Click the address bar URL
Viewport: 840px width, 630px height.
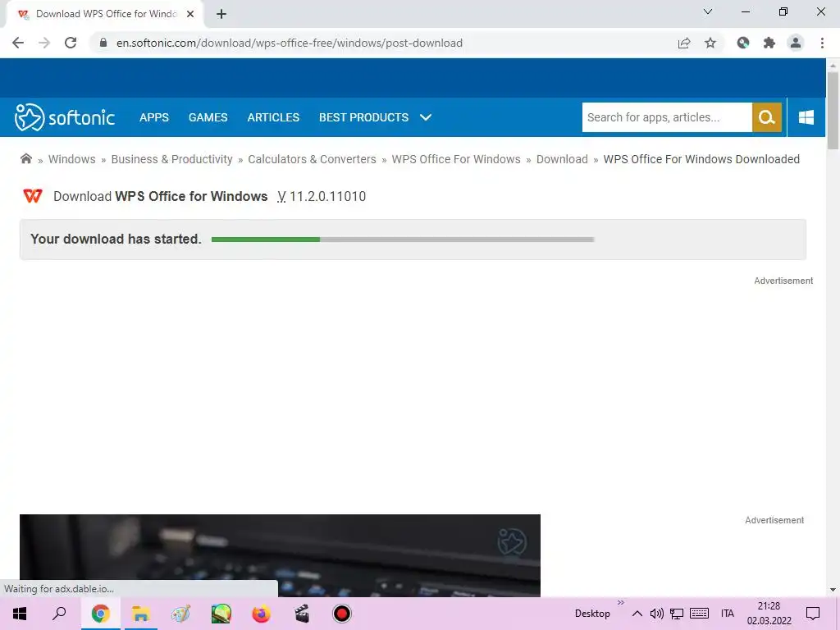tap(290, 43)
